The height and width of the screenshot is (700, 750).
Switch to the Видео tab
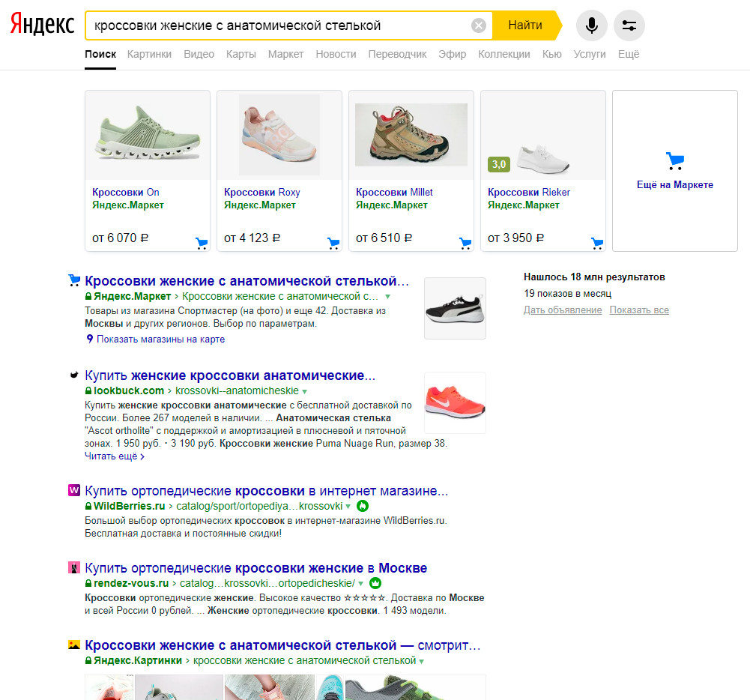pyautogui.click(x=199, y=54)
